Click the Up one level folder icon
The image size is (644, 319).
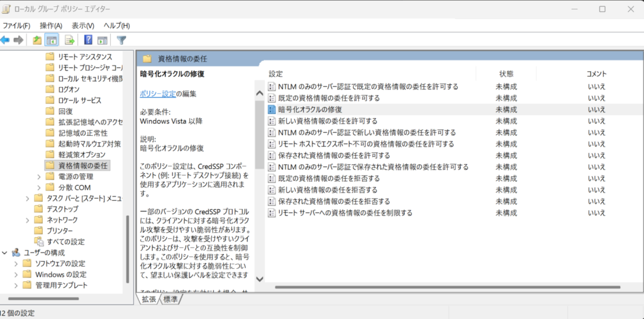37,40
